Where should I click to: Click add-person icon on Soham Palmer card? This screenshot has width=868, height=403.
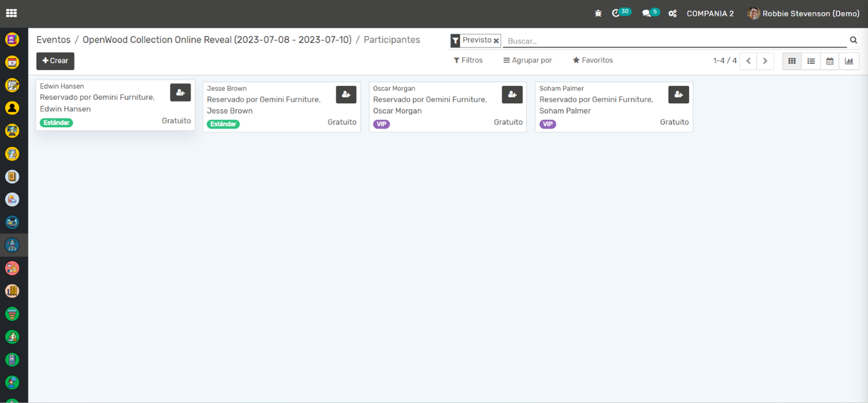pos(678,95)
